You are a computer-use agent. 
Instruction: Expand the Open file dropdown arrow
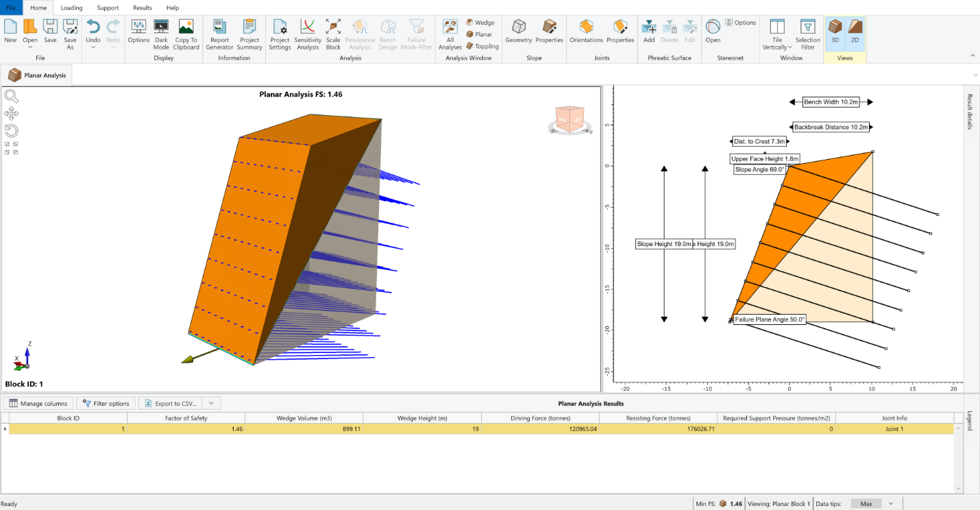pos(30,47)
